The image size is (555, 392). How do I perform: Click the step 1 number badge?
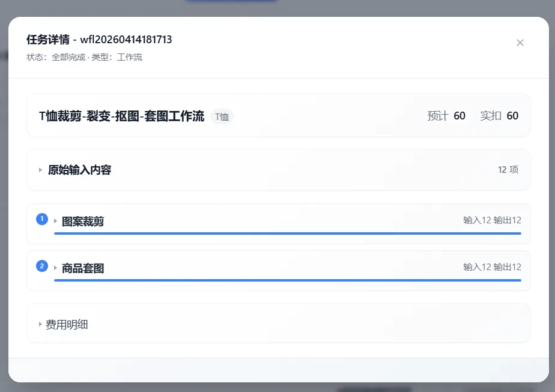point(41,219)
